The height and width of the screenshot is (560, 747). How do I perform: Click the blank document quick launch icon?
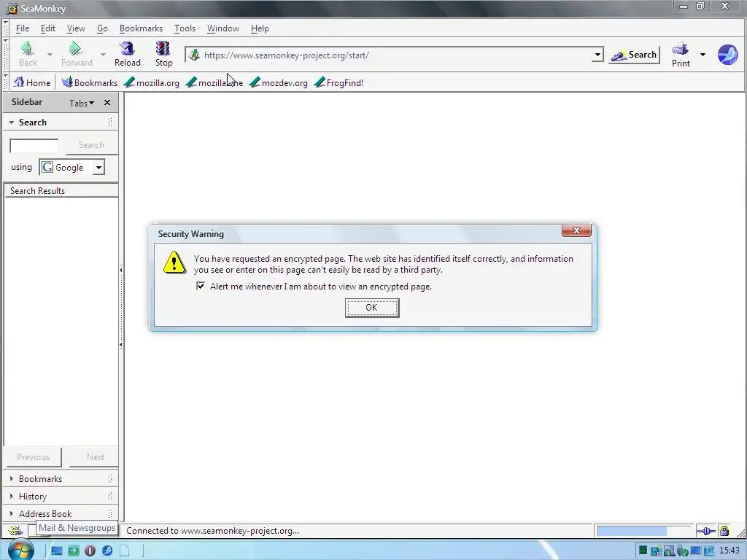point(124,551)
